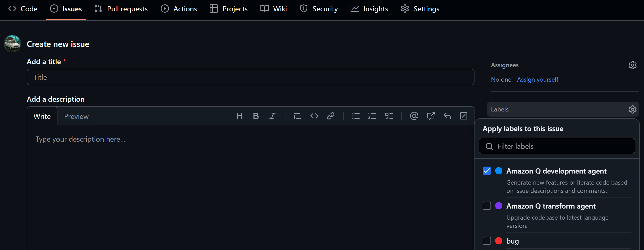644x250 pixels.
Task: Open the reference cross-link icon
Action: point(430,116)
